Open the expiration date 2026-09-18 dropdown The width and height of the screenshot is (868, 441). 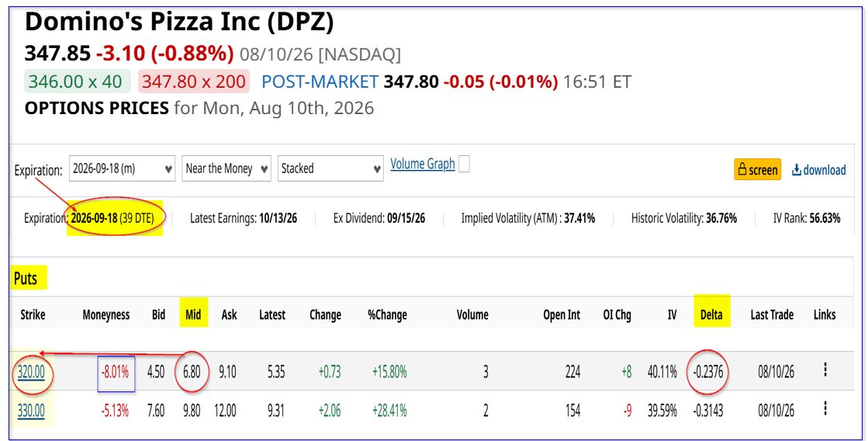122,168
